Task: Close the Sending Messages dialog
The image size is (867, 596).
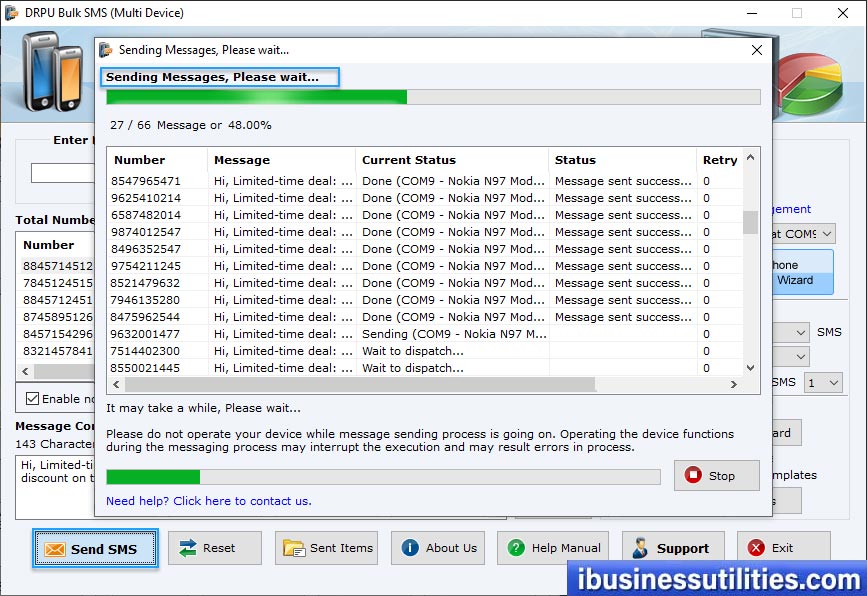Action: click(x=757, y=50)
